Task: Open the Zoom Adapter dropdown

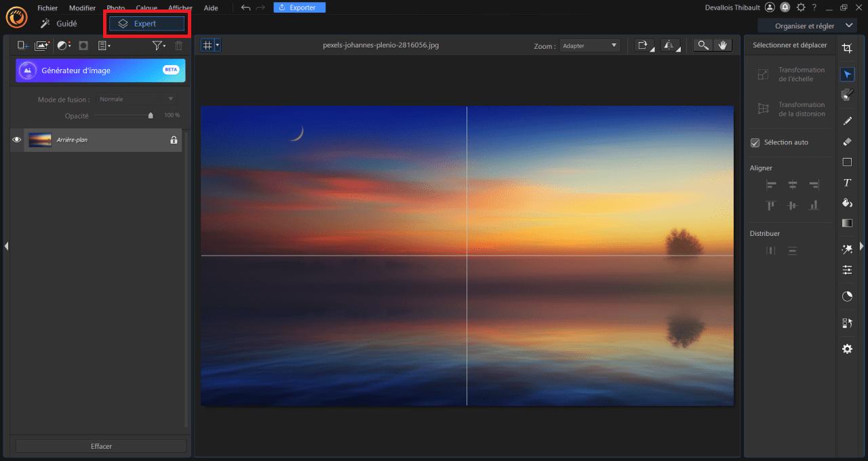Action: pos(589,45)
